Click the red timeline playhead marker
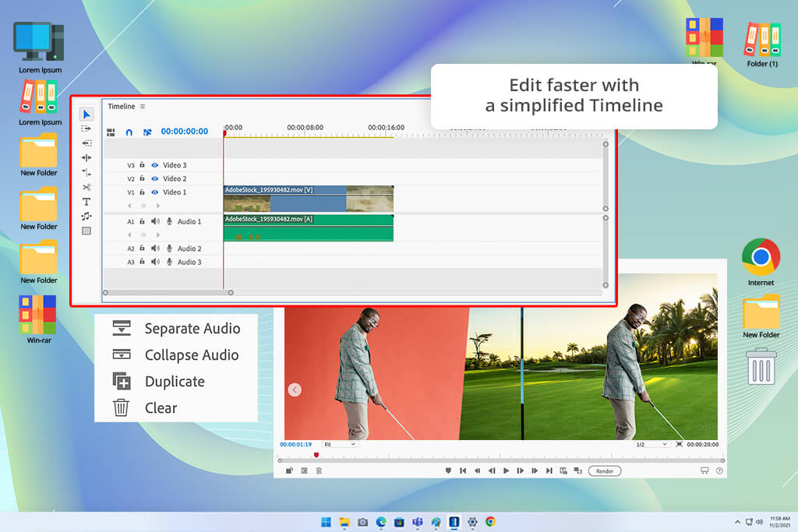Screen dimensions: 798x532 (224, 133)
